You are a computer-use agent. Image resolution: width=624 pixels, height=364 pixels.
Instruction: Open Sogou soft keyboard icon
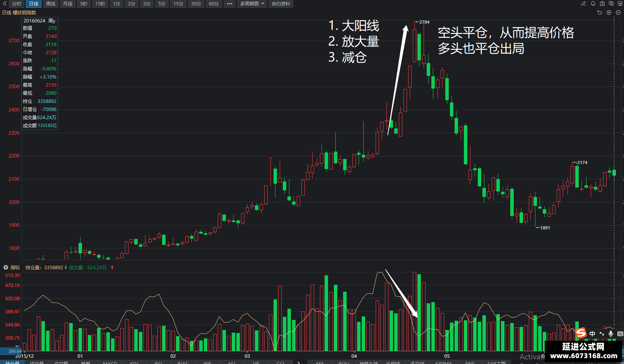[x=620, y=333]
